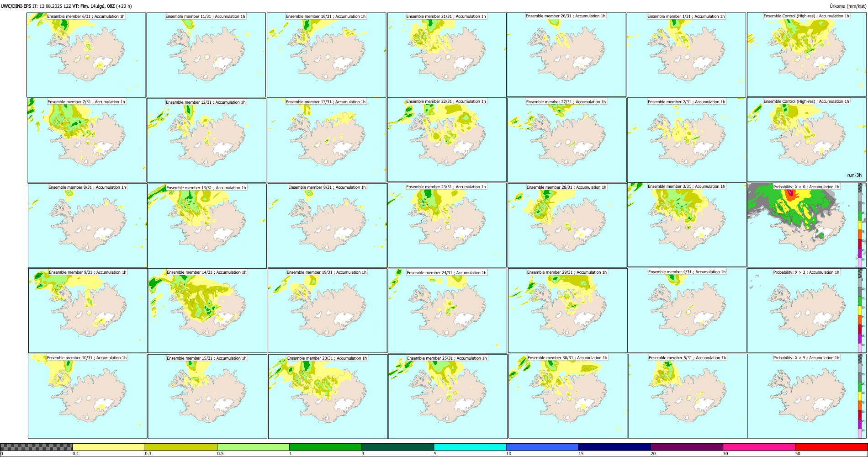Select the Ensemble member 28/31 map panel
The height and width of the screenshot is (457, 868).
567,225
